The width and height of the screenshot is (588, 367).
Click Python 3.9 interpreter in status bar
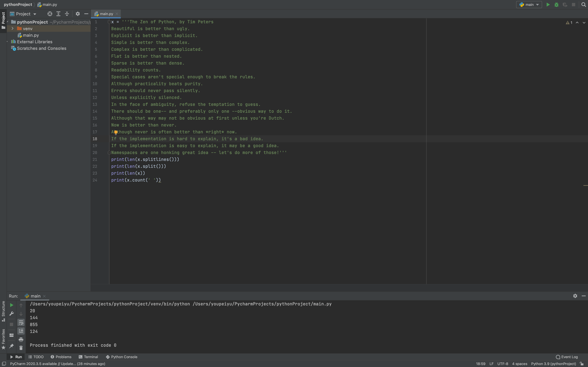coord(553,364)
